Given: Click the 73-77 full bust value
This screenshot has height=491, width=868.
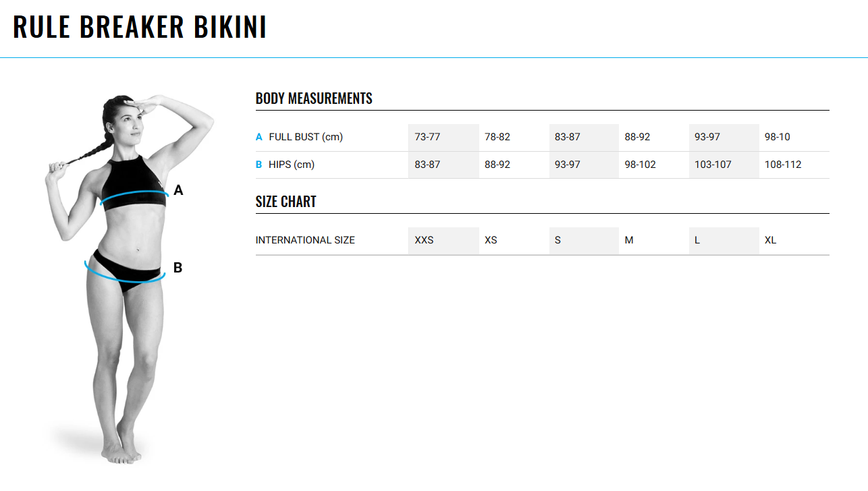Looking at the screenshot, I should (x=427, y=137).
